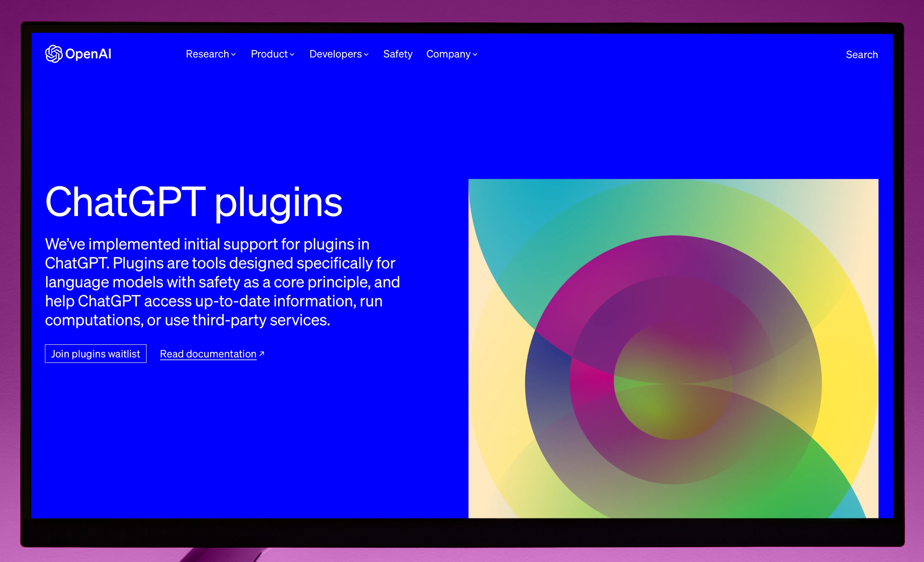Expand the chevron next to Product
The width and height of the screenshot is (924, 562).
pyautogui.click(x=292, y=55)
